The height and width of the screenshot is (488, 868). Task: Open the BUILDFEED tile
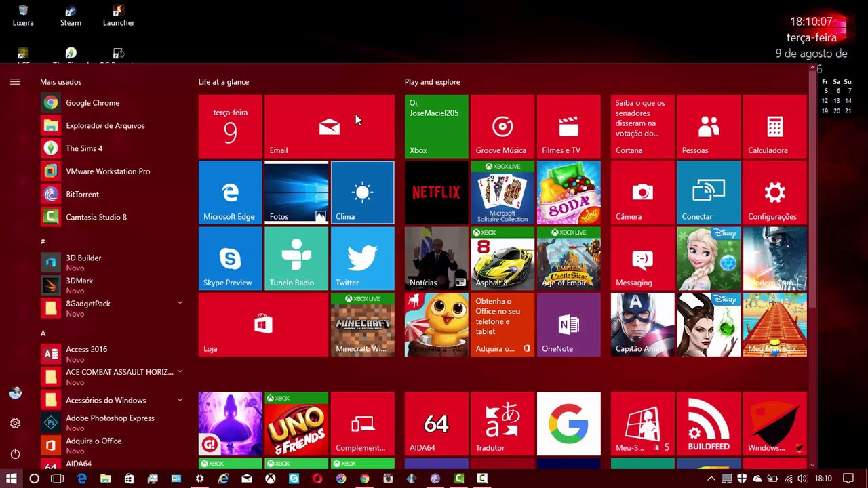709,424
